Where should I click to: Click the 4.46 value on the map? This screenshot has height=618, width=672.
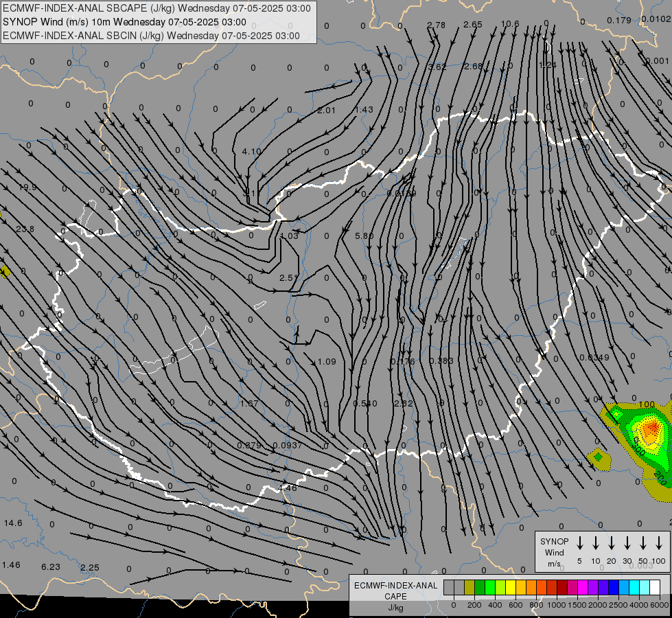click(287, 488)
